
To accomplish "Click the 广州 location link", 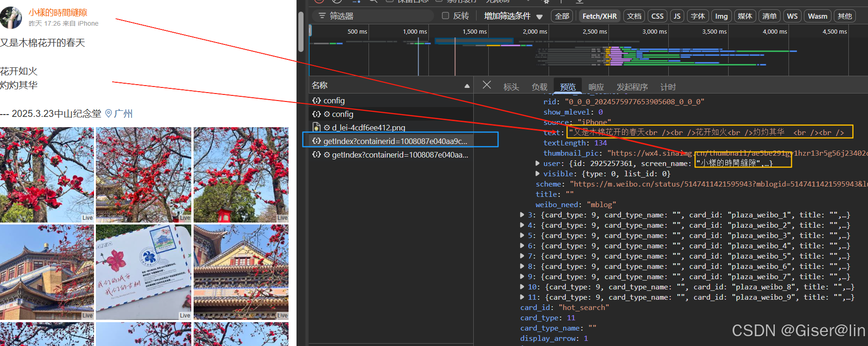I will [x=123, y=114].
